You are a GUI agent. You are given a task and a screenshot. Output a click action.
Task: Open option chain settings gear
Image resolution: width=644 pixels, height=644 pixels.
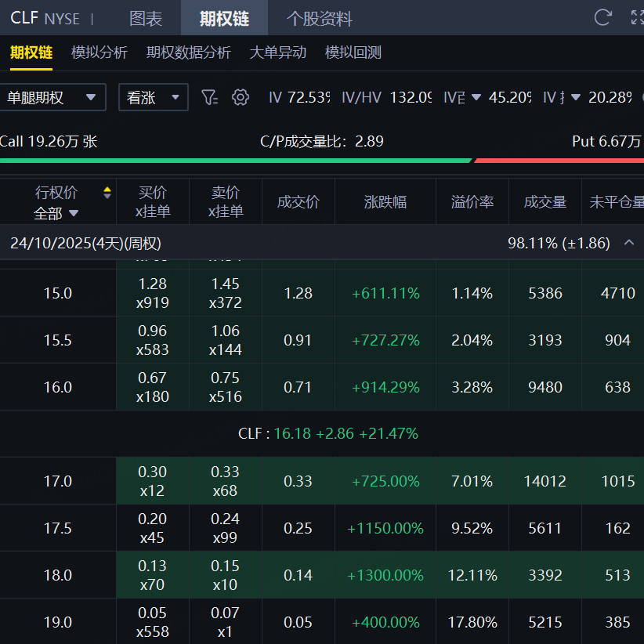click(241, 97)
